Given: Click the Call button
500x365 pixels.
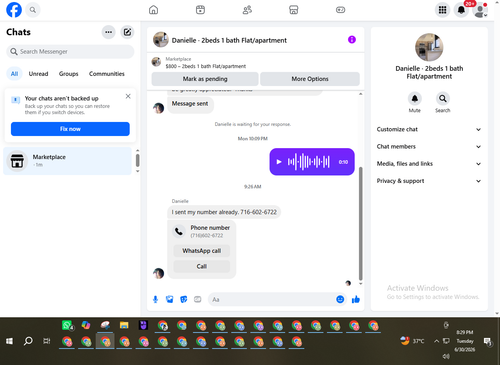Looking at the screenshot, I should [202, 266].
